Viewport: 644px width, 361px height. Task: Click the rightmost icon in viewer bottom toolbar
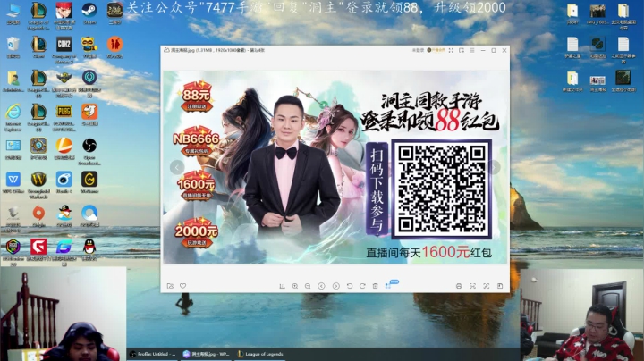point(500,286)
